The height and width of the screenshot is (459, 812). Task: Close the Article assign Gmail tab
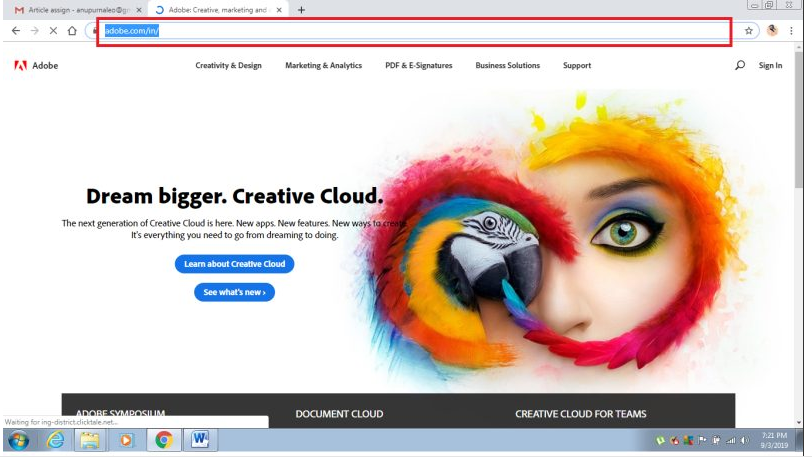pos(139,10)
